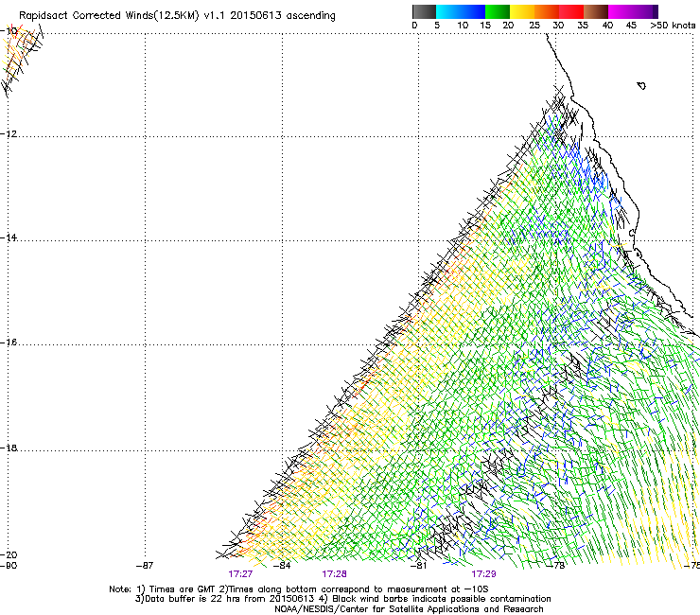This screenshot has height=615, width=700.
Task: Click the brown 35-40 knots legend segment
Action: [x=596, y=11]
